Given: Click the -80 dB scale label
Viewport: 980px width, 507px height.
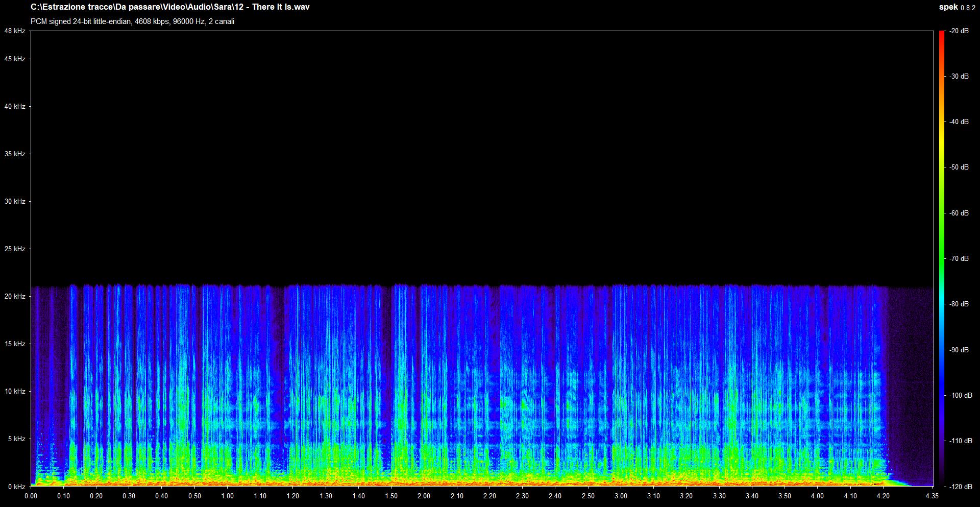Looking at the screenshot, I should (x=959, y=304).
